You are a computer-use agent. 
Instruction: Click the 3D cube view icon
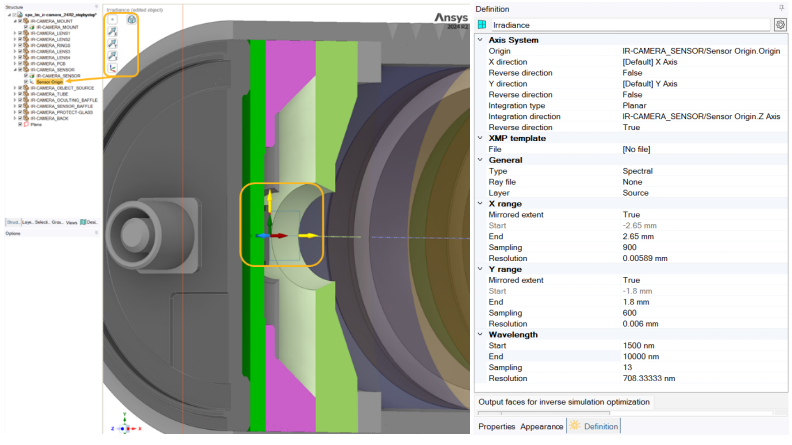[131, 19]
